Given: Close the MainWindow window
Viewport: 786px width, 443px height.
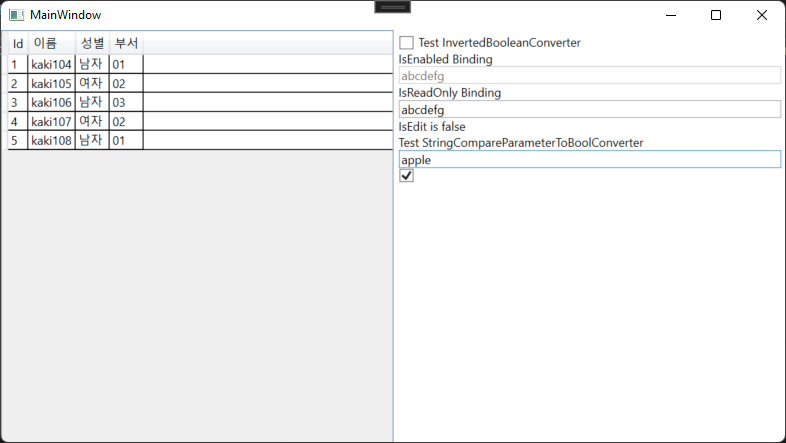Looking at the screenshot, I should click(x=761, y=15).
